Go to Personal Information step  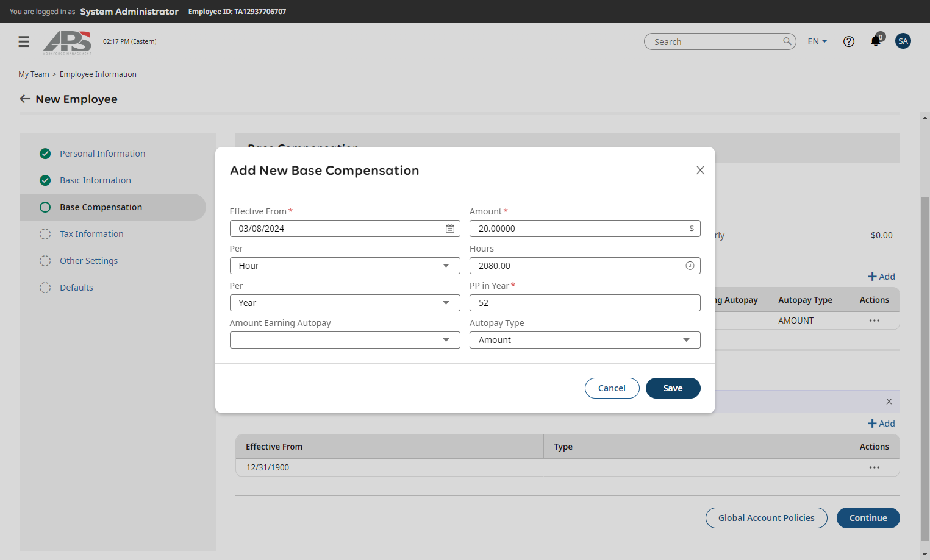[102, 154]
